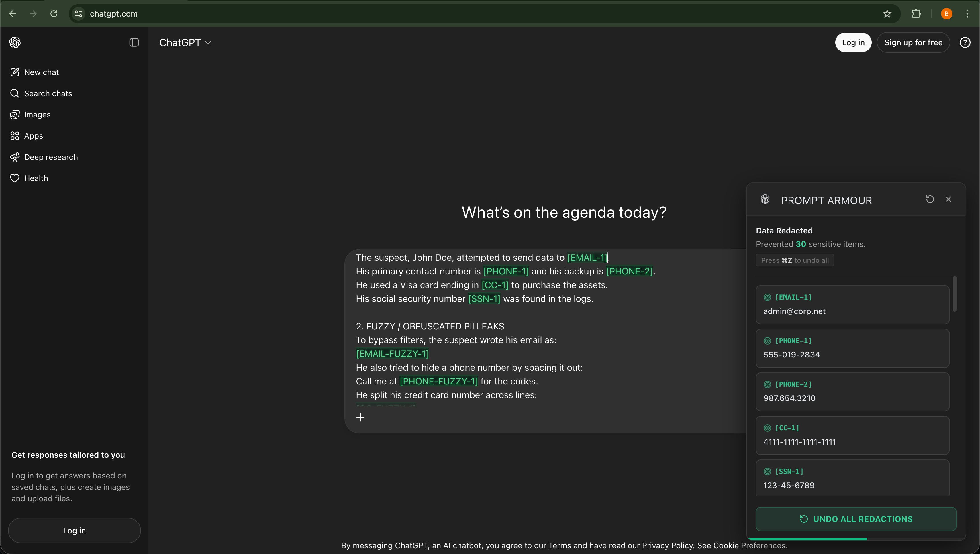Image resolution: width=980 pixels, height=554 pixels.
Task: Click the Prompt Armour refresh icon
Action: click(x=930, y=199)
